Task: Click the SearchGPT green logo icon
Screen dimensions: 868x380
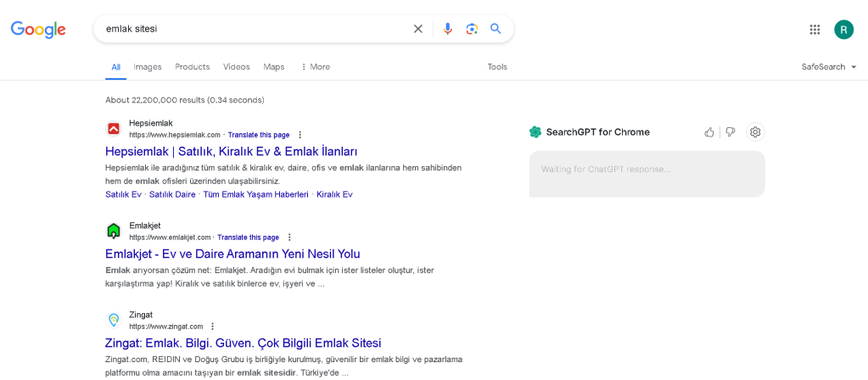Action: [535, 131]
